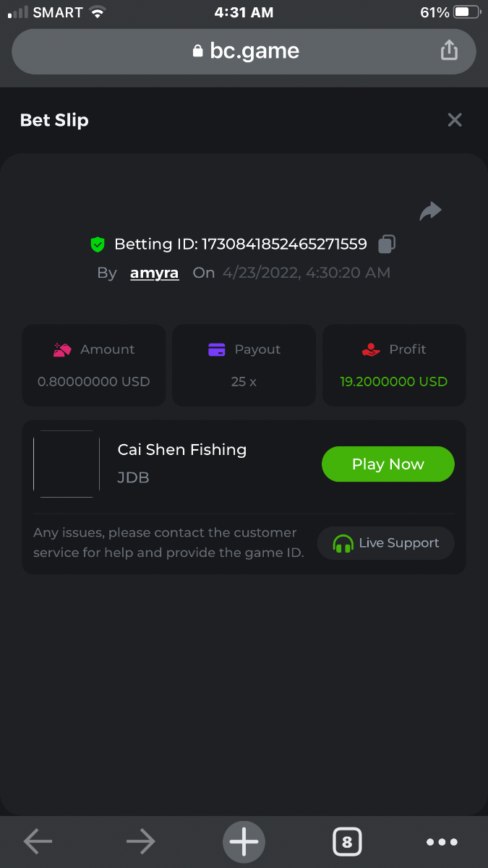Close the Bet Slip panel

(x=454, y=120)
